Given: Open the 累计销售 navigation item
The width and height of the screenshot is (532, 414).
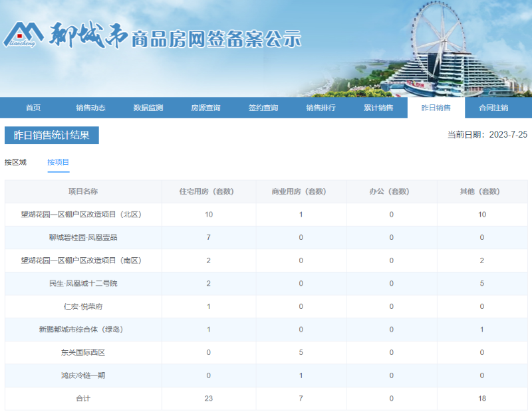Looking at the screenshot, I should pos(379,107).
